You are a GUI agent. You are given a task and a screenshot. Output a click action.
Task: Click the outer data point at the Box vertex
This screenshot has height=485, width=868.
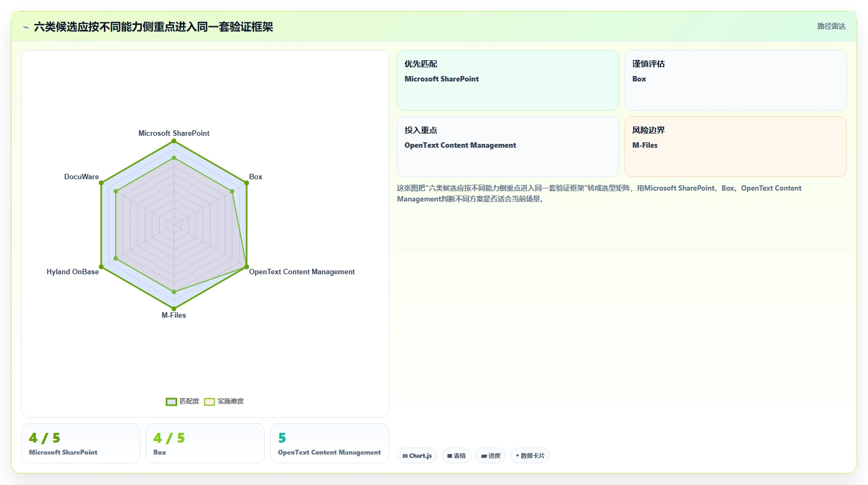pos(247,183)
